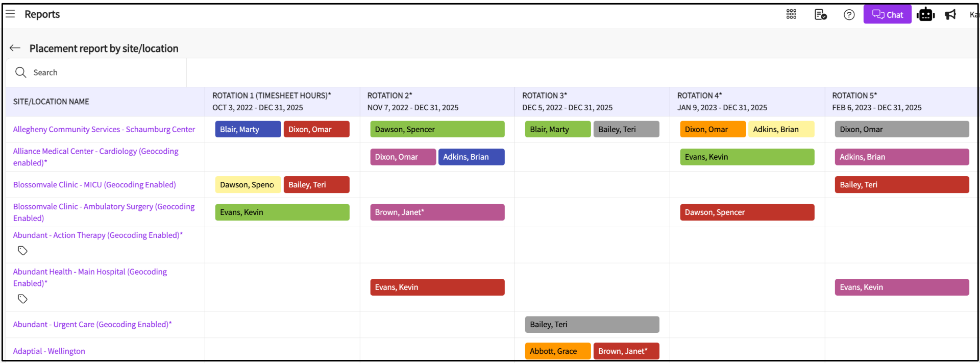Open the checklist document icon
The height and width of the screenshot is (363, 980).
pyautogui.click(x=820, y=14)
